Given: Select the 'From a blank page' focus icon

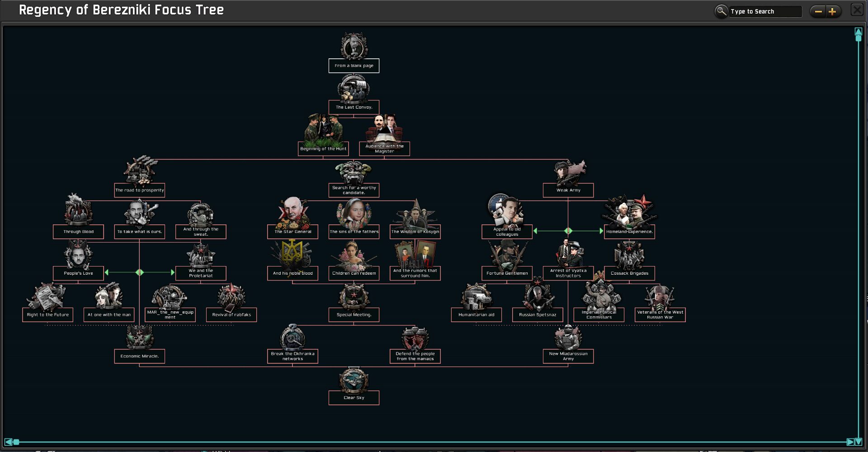Looking at the screenshot, I should [354, 46].
